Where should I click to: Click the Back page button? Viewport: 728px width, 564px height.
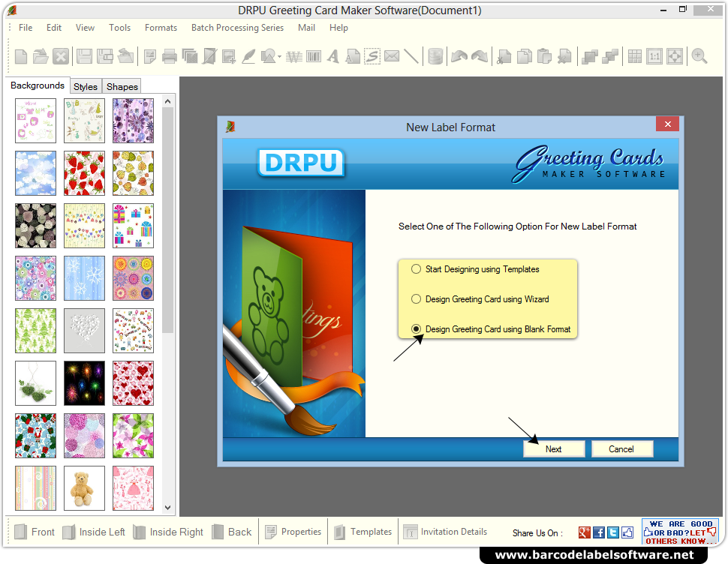point(232,532)
